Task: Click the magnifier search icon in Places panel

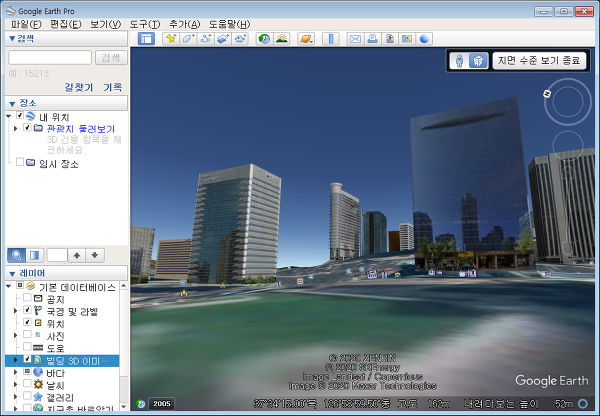Action: point(16,255)
